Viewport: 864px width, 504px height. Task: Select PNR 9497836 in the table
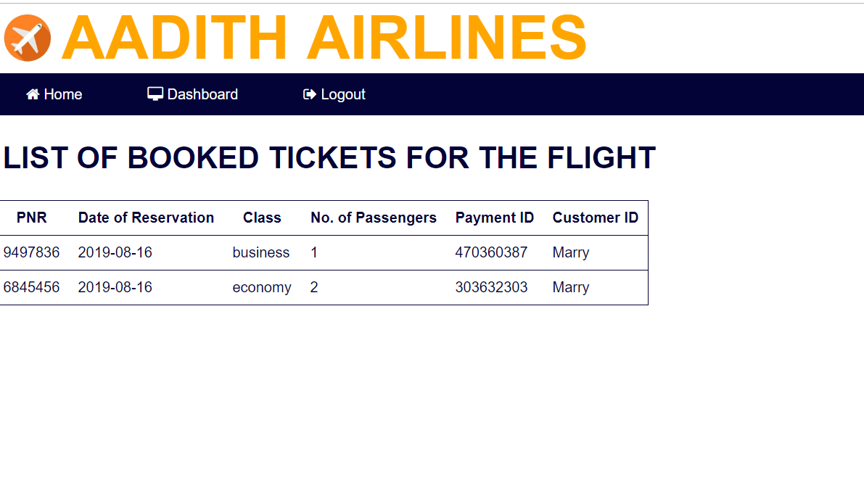(31, 252)
